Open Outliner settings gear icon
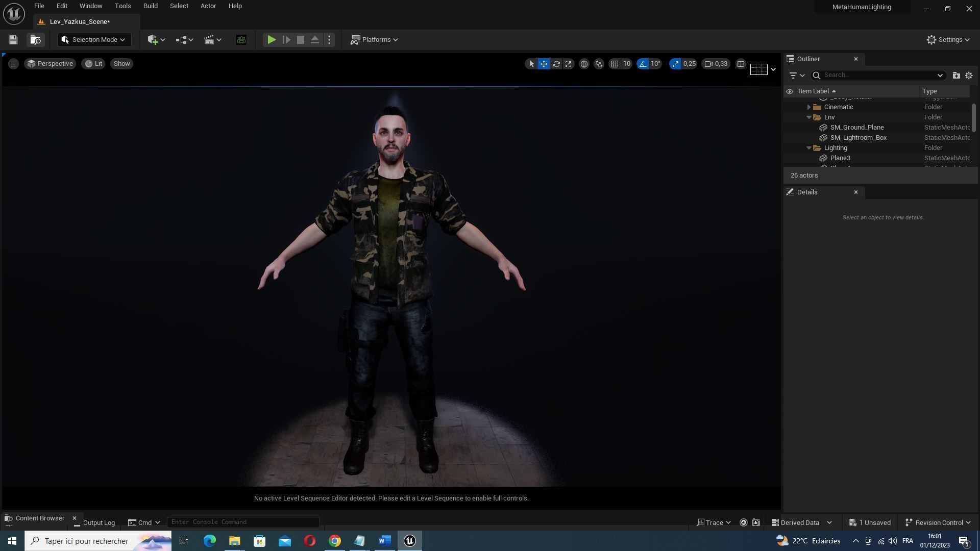 click(x=969, y=76)
